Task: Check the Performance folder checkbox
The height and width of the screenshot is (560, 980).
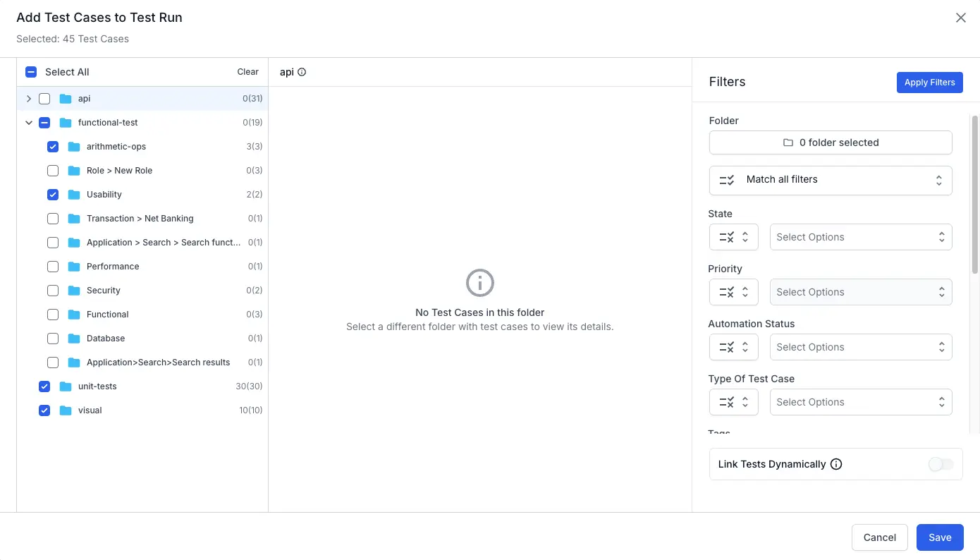Action: pyautogui.click(x=53, y=267)
